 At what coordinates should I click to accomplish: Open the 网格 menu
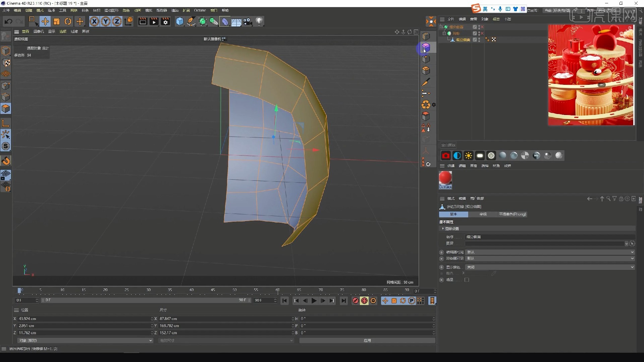click(x=74, y=10)
